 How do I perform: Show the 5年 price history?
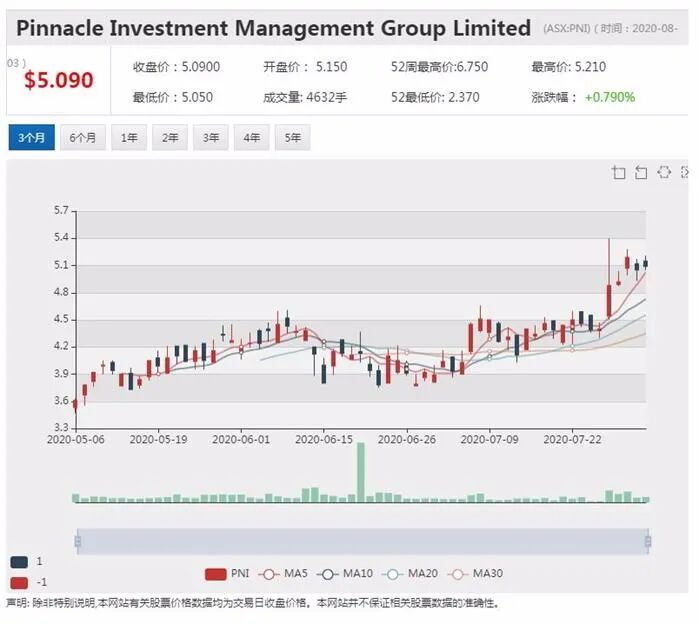(x=292, y=137)
